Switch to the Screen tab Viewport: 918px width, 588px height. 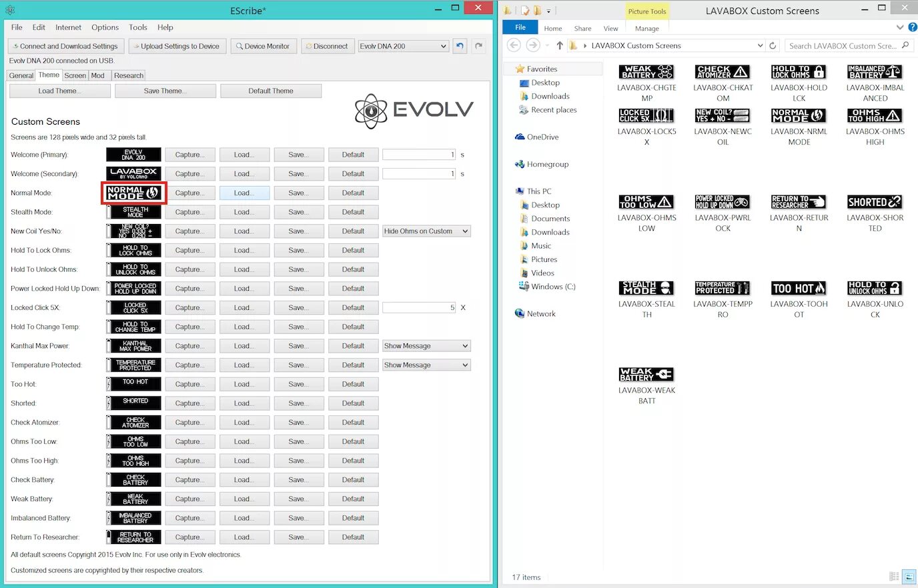tap(75, 75)
